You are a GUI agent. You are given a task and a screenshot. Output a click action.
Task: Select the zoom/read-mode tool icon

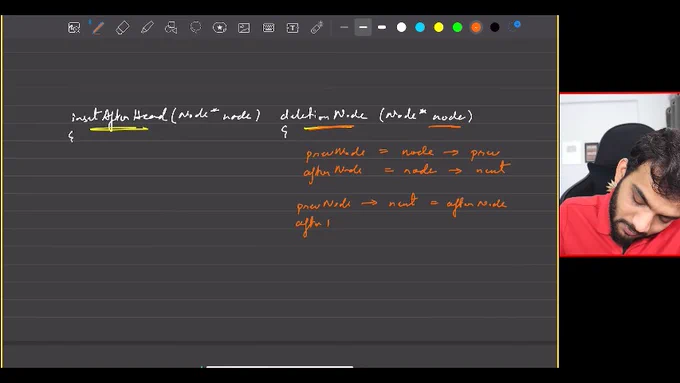74,28
